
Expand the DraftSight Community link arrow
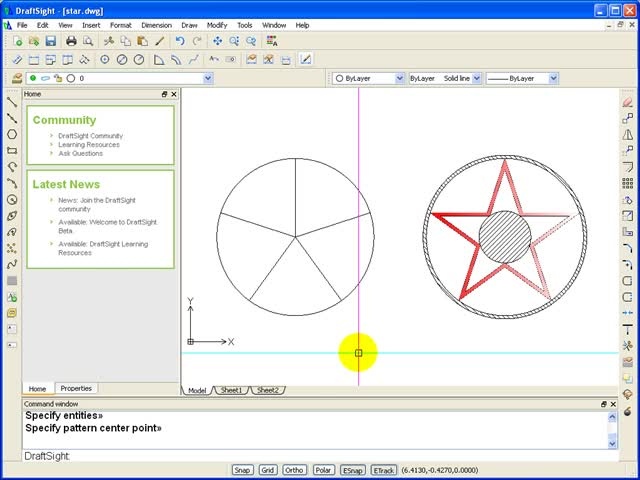(51, 136)
